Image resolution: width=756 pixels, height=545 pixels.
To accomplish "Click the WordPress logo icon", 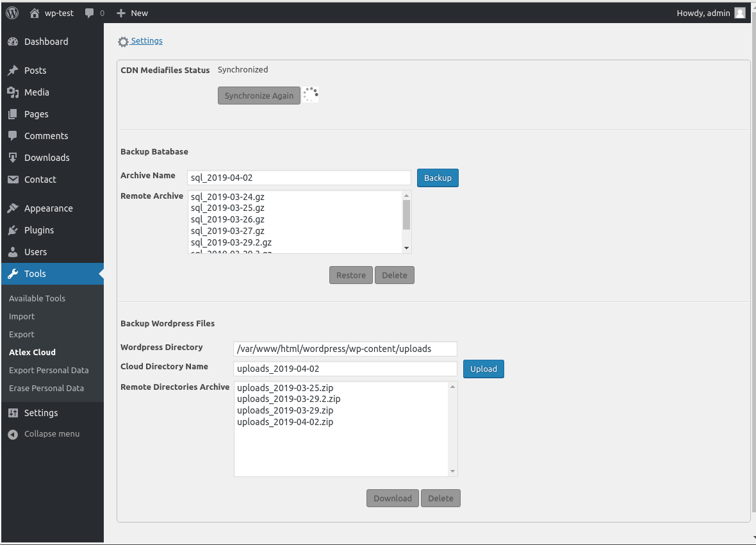I will 13,13.
